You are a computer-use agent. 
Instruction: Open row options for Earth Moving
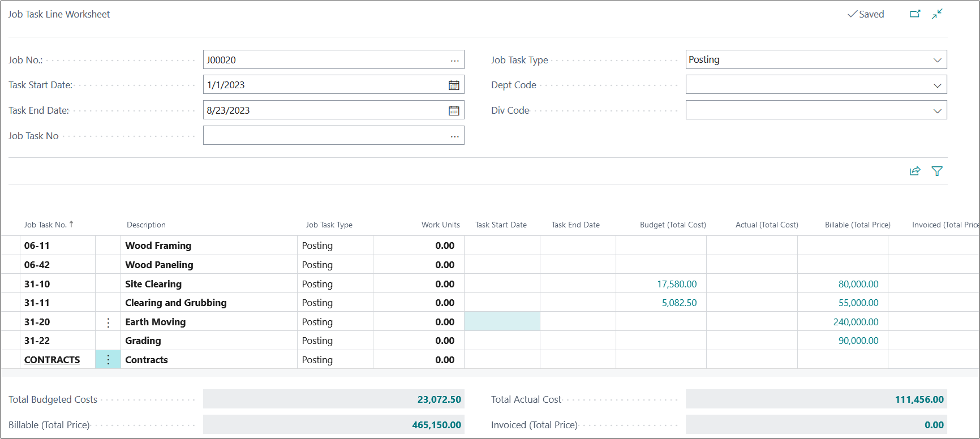108,322
